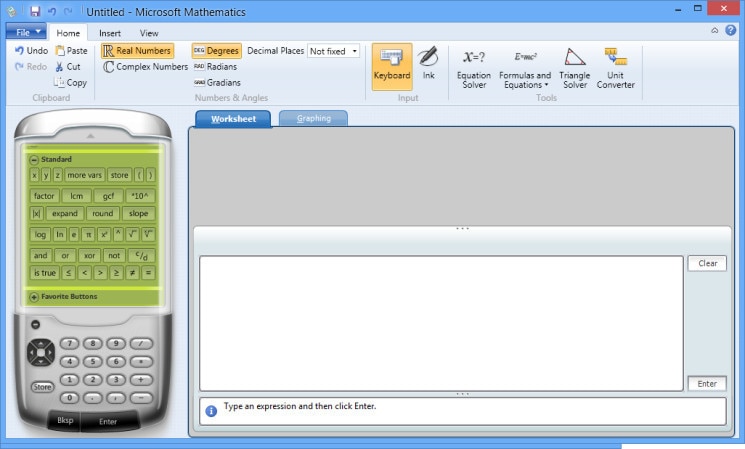Switch to the Graphing tab
745x449 pixels.
[314, 118]
